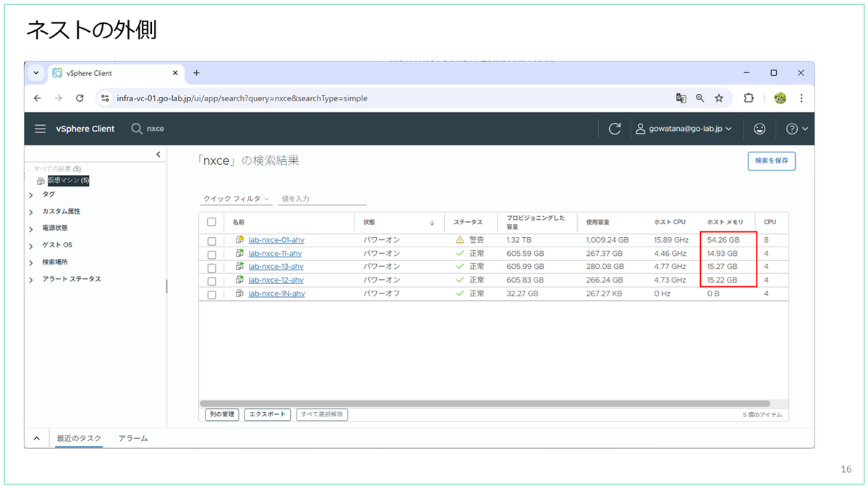Click the 検索を保存 button

772,160
